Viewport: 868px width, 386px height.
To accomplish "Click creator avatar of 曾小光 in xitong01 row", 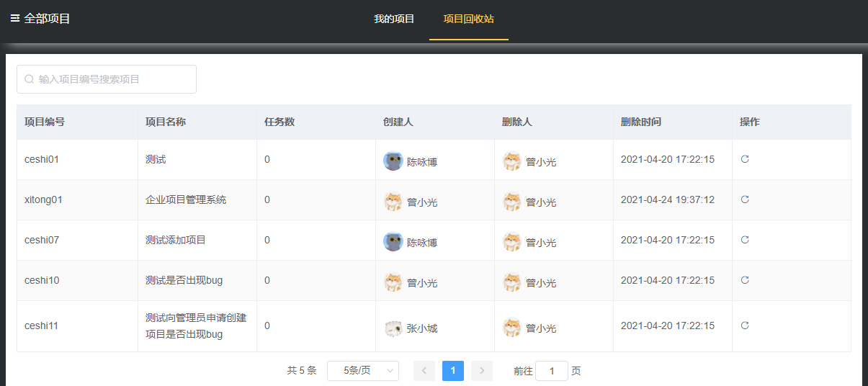I will 393,202.
